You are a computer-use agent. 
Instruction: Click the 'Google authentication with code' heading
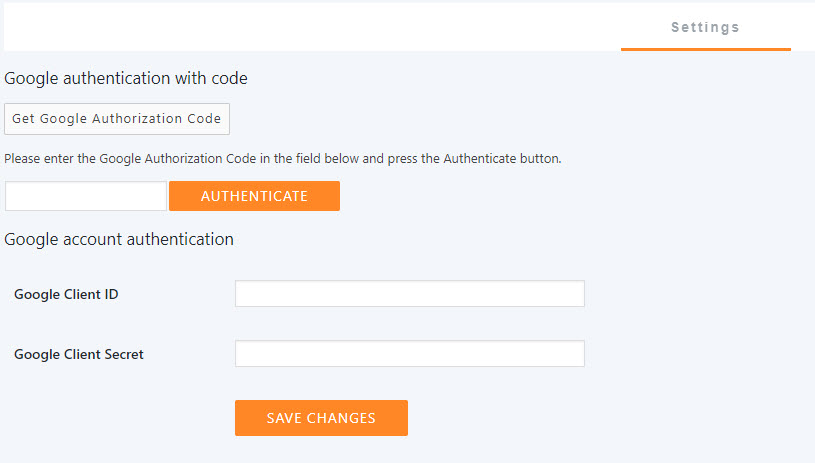tap(126, 78)
